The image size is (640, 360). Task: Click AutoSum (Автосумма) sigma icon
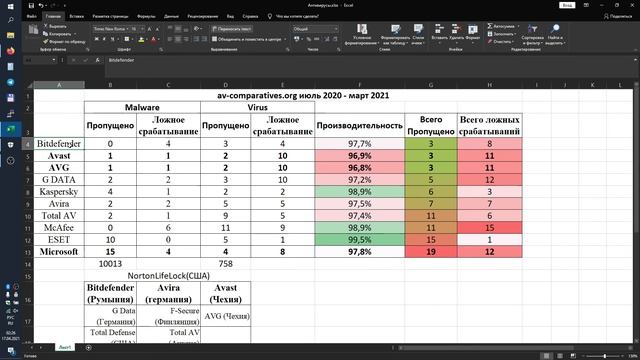[x=490, y=26]
